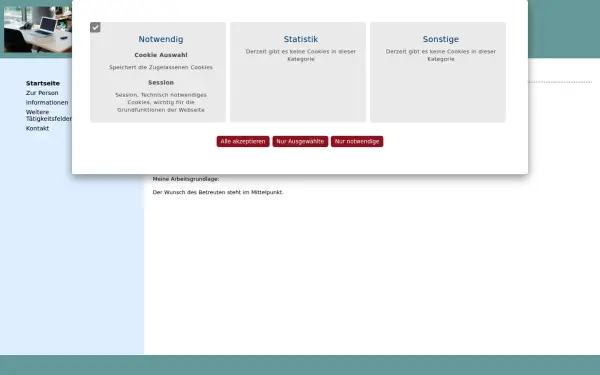Open the Zur Person page
Screen dimensions: 600x375
pos(42,93)
